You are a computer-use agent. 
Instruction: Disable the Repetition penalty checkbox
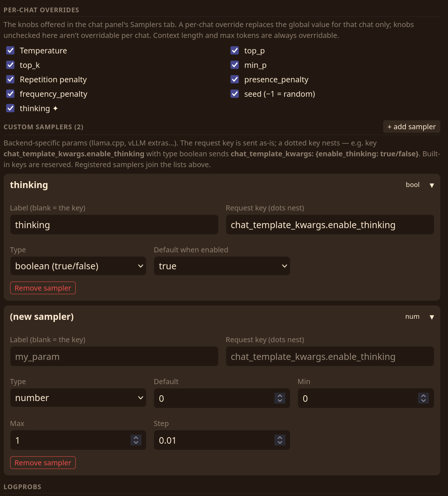coord(10,79)
